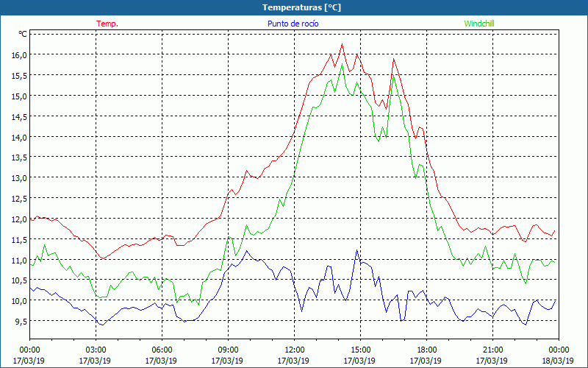
Task: Click the '10,0' y-axis value
Action: coord(19,301)
